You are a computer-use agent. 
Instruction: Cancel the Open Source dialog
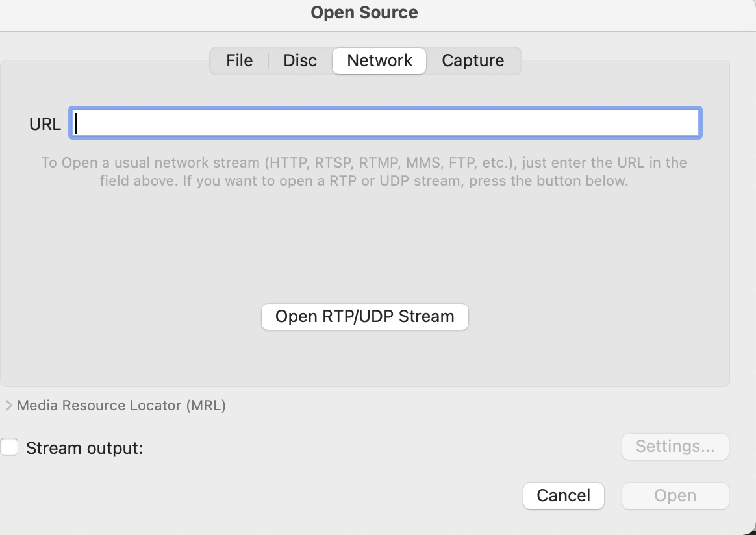563,496
